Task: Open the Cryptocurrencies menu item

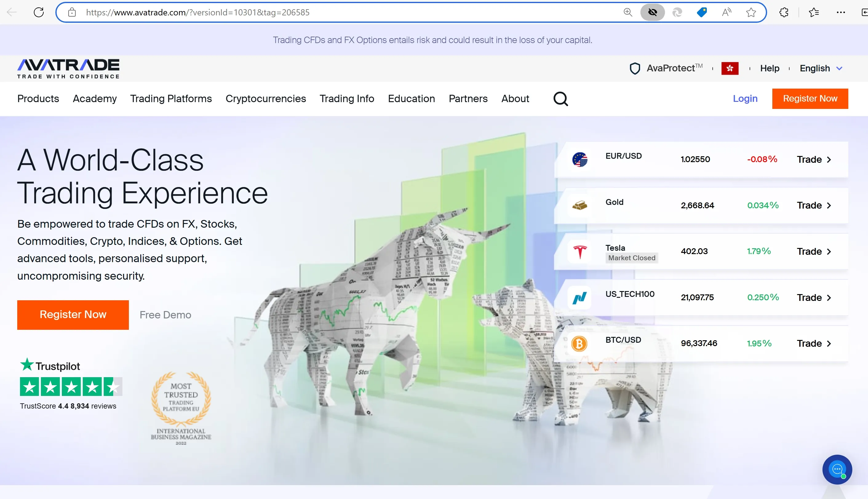Action: pyautogui.click(x=265, y=99)
